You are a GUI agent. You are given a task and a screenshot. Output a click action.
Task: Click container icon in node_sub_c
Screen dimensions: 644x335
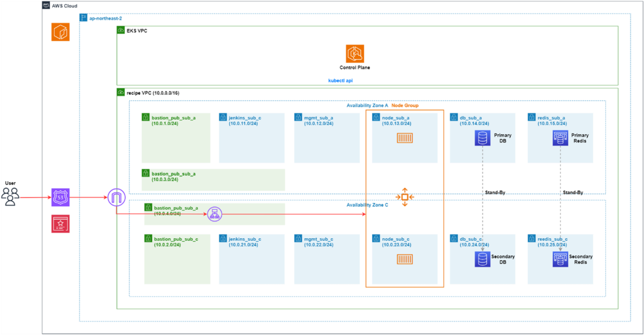(x=405, y=259)
